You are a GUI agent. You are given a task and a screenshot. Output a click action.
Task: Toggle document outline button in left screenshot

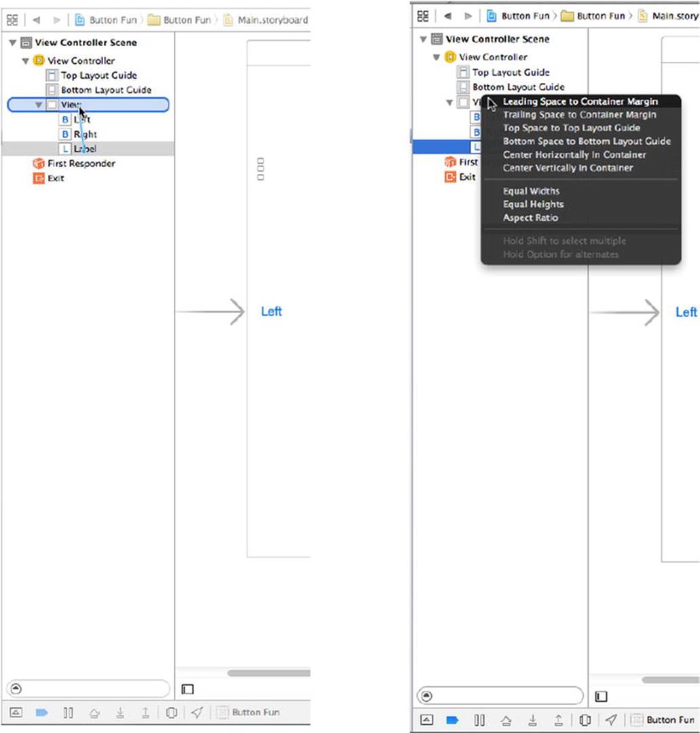click(x=187, y=689)
